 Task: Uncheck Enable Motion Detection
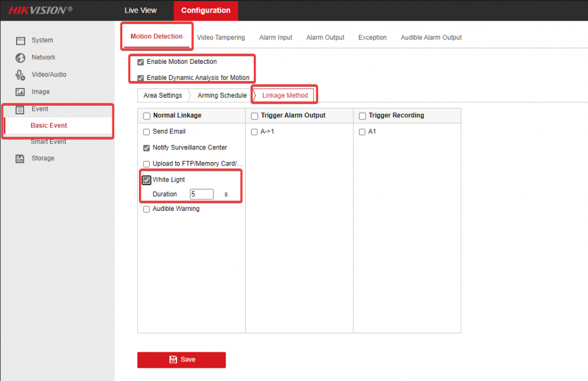click(x=141, y=62)
